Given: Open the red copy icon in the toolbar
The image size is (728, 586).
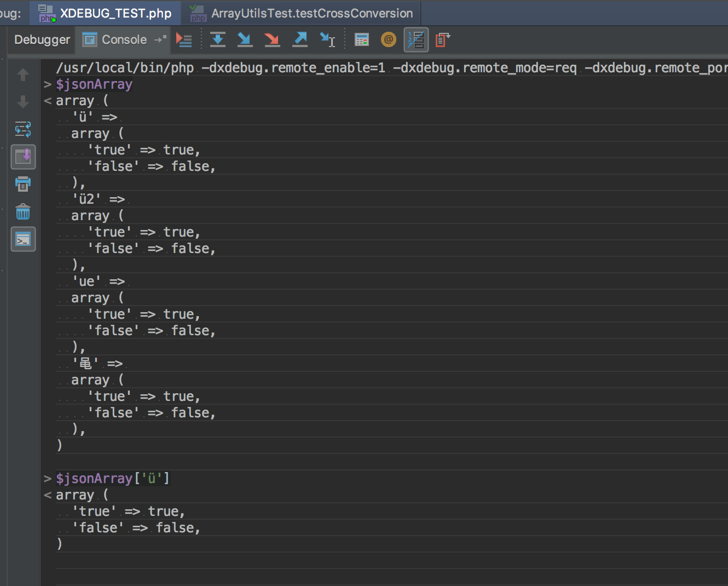Looking at the screenshot, I should coord(442,40).
